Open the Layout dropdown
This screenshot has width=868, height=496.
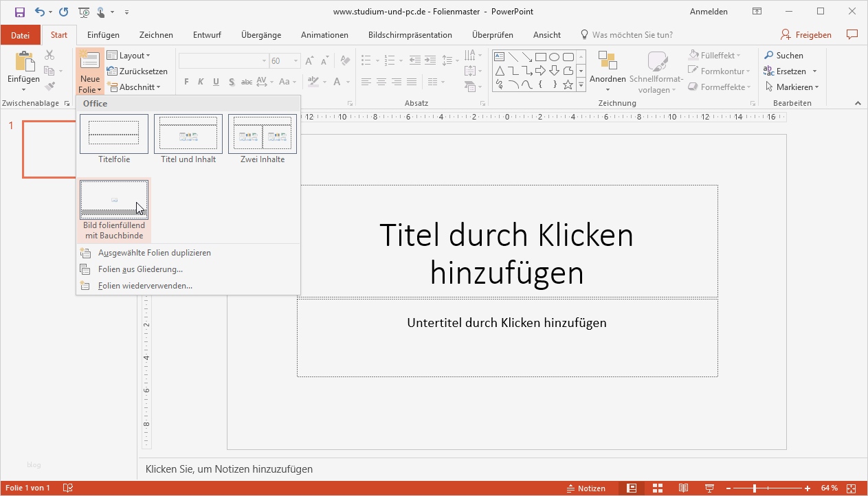pyautogui.click(x=129, y=56)
